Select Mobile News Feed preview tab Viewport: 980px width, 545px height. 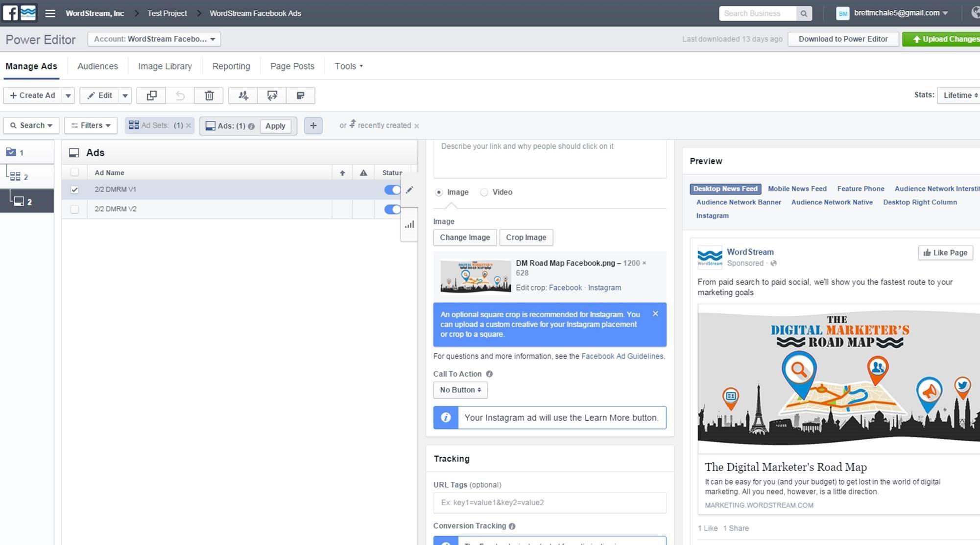click(x=797, y=189)
